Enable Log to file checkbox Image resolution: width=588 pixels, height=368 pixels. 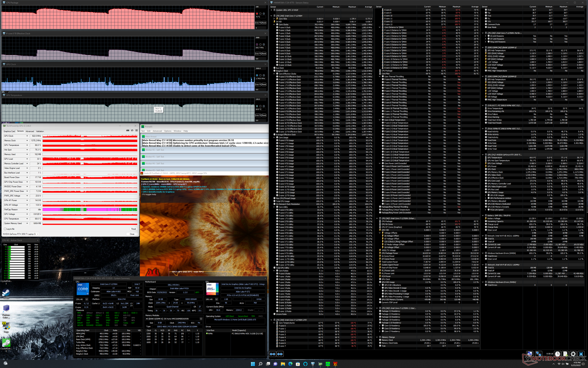[x=5, y=229]
